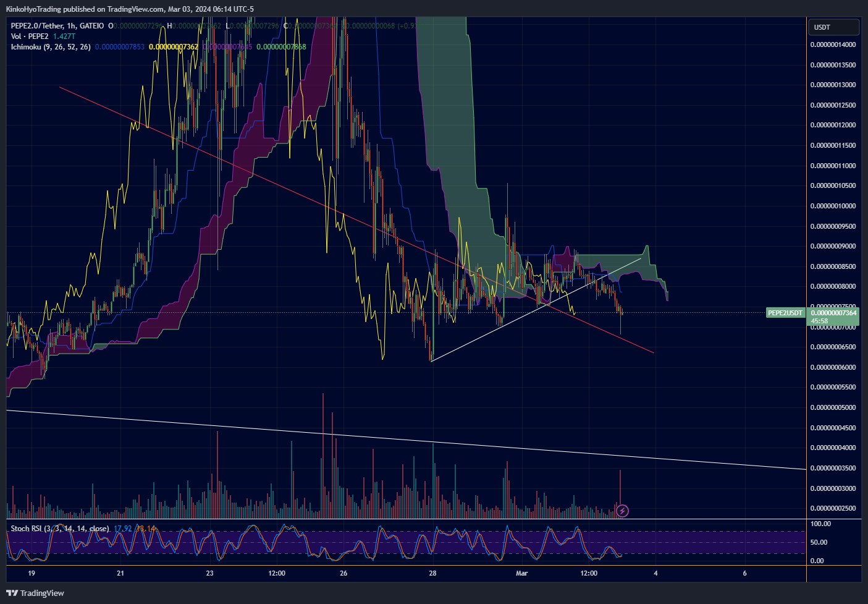868x604 pixels.
Task: Click the PEPE2USDT current price label
Action: click(x=785, y=313)
